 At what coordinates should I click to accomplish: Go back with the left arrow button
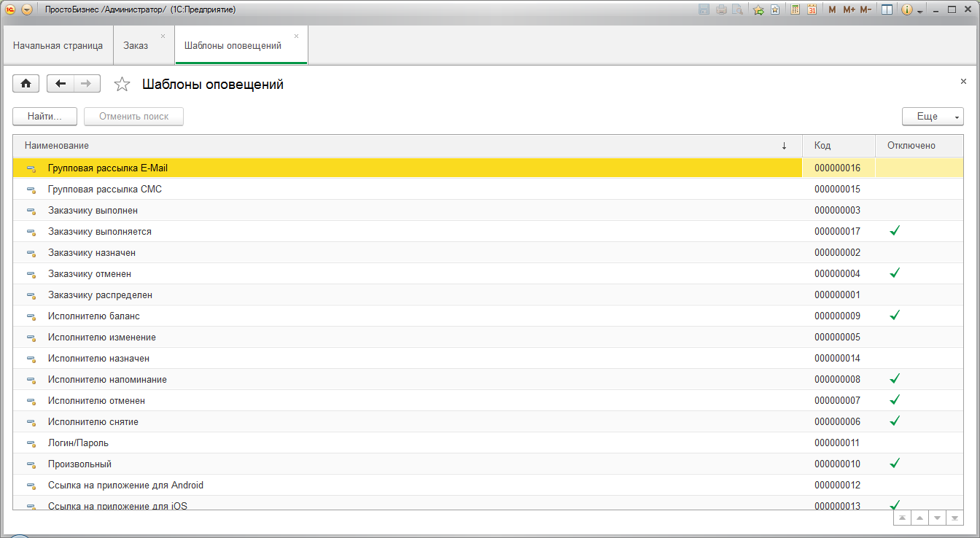point(61,84)
